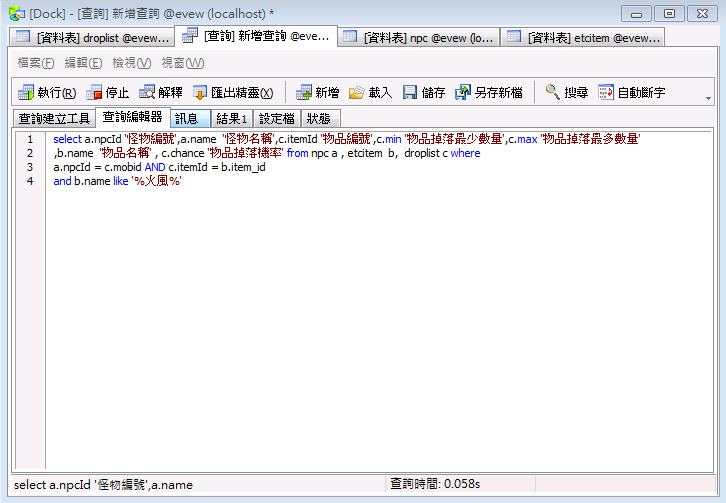Click the 匯出精靈(X) button label
The image size is (726, 503).
[242, 93]
